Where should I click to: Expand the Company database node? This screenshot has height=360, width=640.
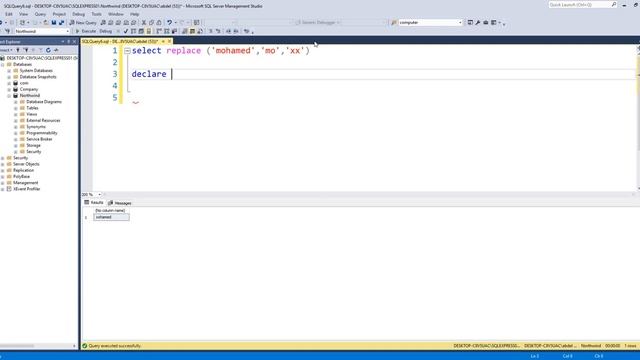(x=9, y=89)
